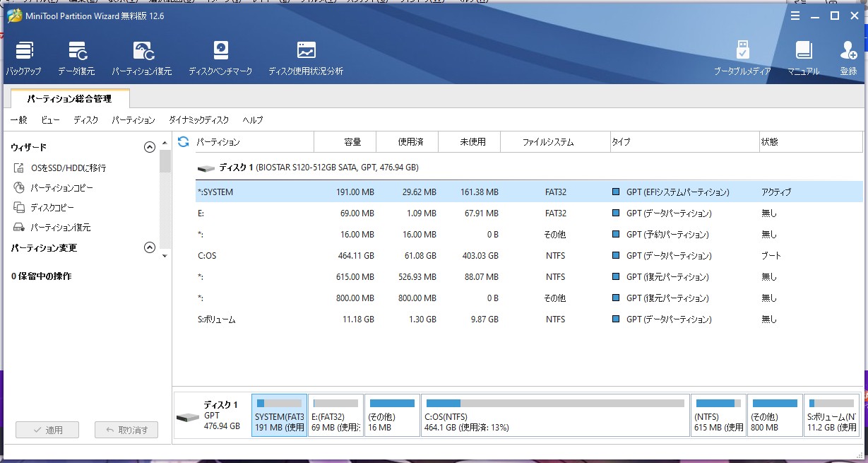Open the マニュアル (Manual) icon

pos(803,58)
